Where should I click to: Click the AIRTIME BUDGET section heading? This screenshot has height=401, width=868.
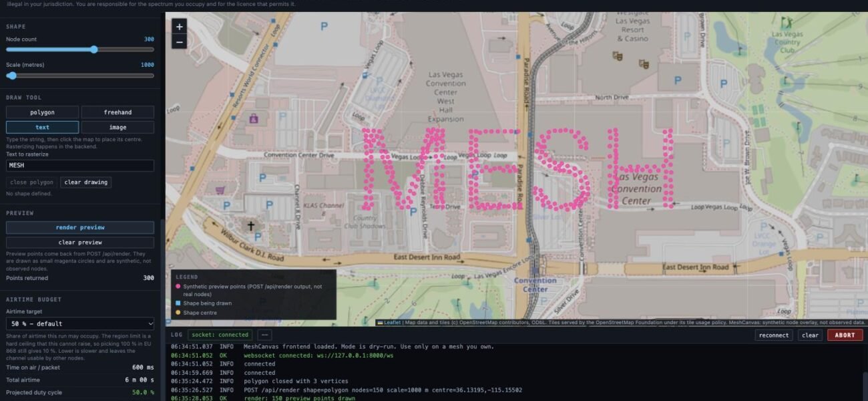coord(33,299)
